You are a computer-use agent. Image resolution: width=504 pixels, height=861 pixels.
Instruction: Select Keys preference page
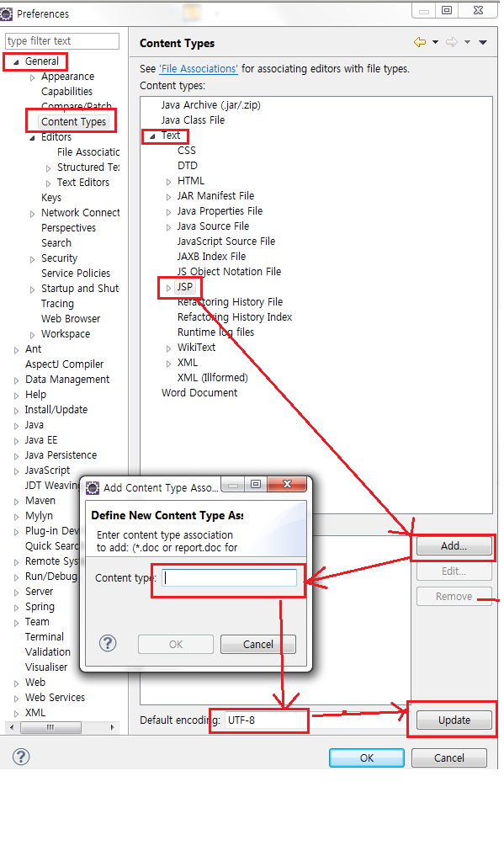(51, 198)
